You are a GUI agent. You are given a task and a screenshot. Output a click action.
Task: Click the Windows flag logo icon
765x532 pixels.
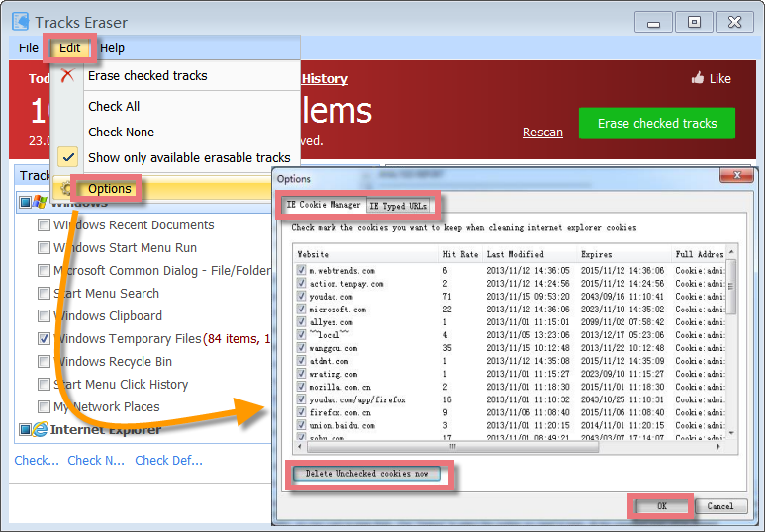(x=40, y=202)
